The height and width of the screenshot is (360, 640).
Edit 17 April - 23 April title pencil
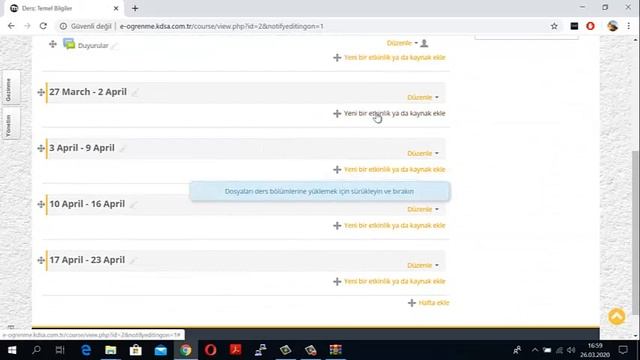click(133, 260)
